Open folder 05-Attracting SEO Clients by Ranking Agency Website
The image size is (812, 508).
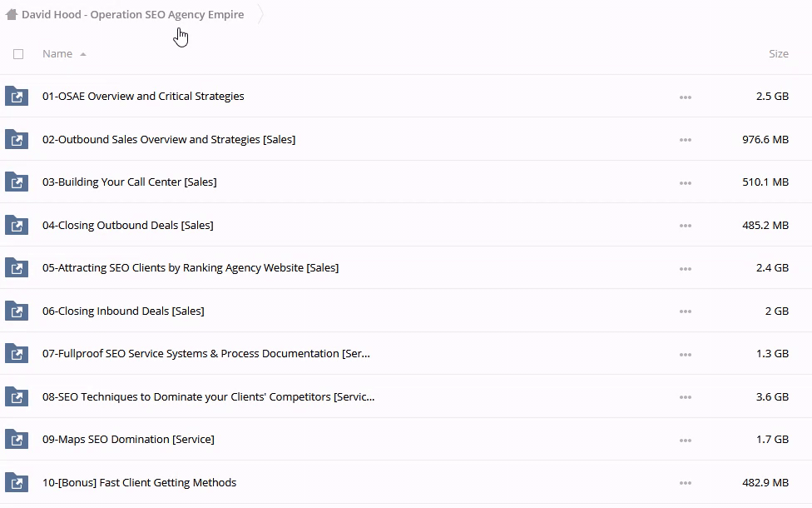click(x=191, y=268)
